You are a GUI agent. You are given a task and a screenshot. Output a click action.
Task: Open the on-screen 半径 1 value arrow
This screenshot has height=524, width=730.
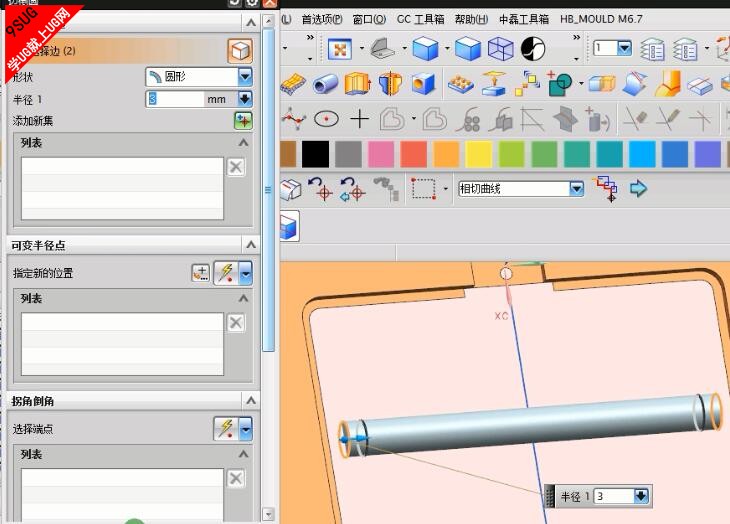[641, 496]
